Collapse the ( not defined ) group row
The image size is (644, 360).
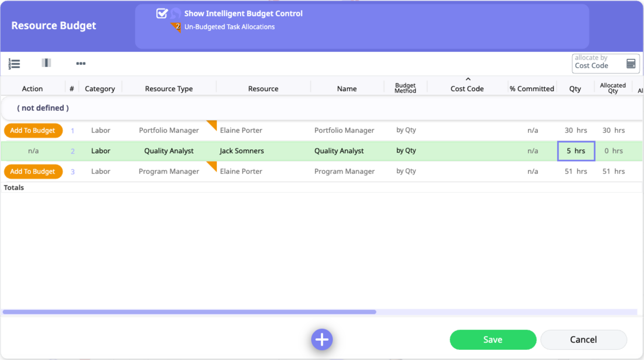43,108
